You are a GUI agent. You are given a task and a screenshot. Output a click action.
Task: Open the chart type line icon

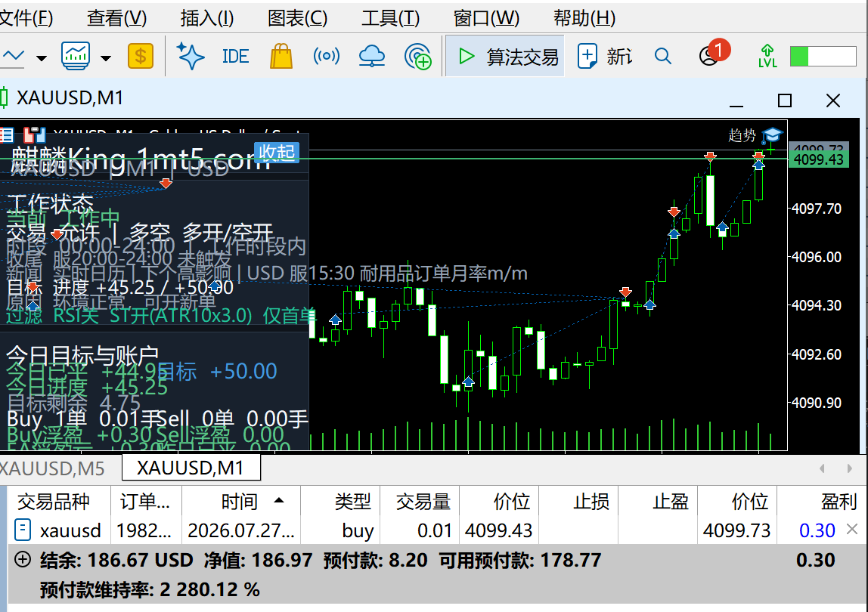[12, 57]
